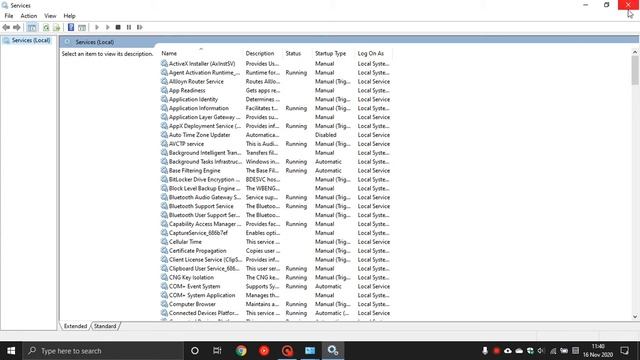The width and height of the screenshot is (640, 360).
Task: Sort by the Status column header
Action: (293, 53)
